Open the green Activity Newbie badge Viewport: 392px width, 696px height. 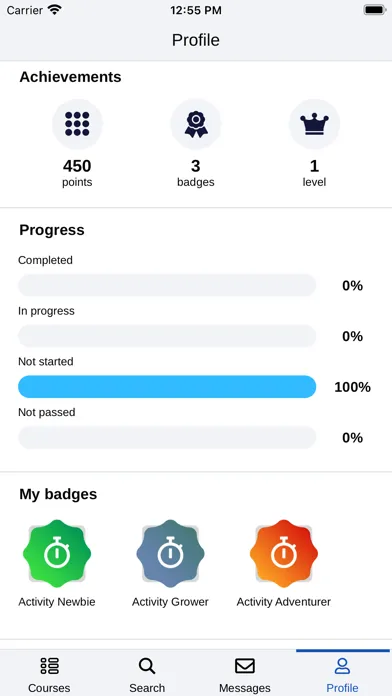57,554
